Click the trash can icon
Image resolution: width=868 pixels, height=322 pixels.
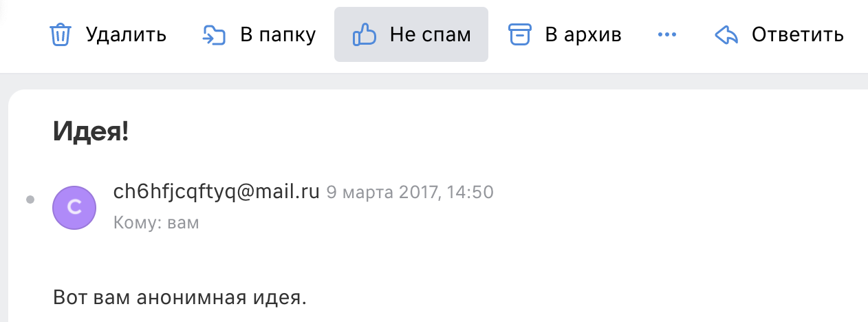point(61,34)
